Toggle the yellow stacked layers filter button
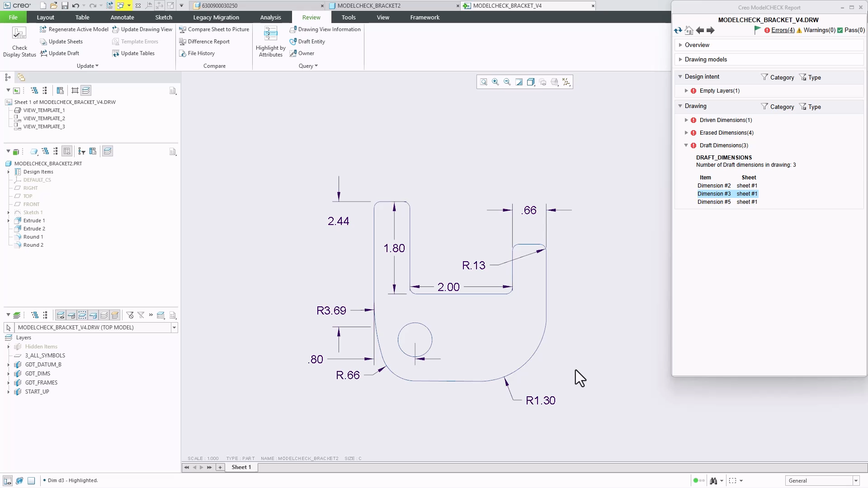The width and height of the screenshot is (868, 488). [x=115, y=315]
